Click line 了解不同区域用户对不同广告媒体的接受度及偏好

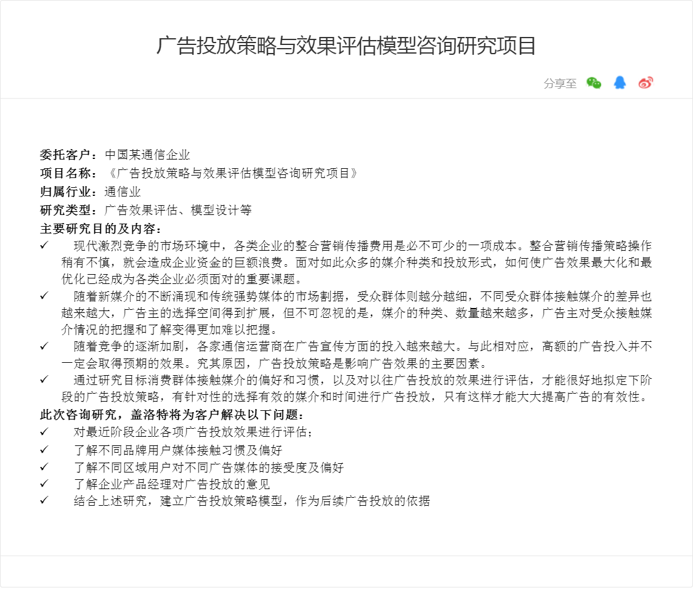point(209,467)
